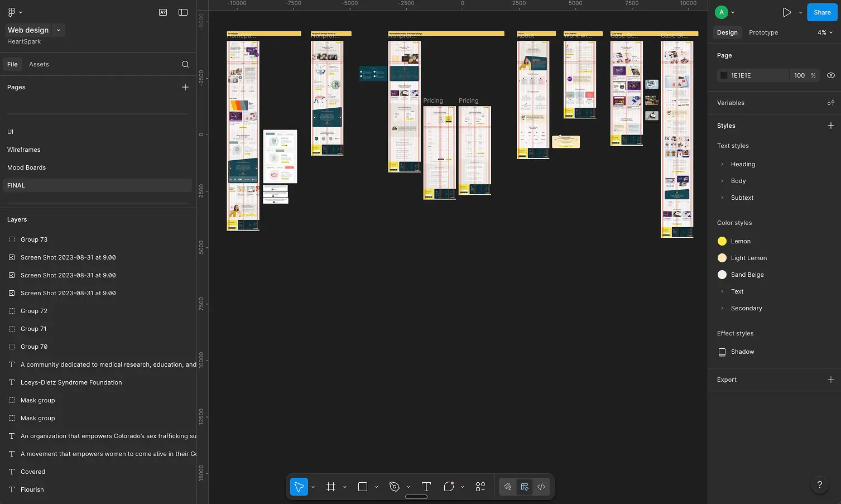Switch to the Assets tab
This screenshot has width=841, height=504.
(39, 64)
